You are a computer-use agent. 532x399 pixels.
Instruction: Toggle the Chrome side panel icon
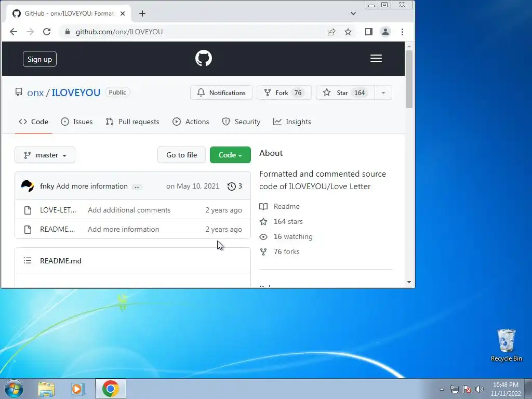(x=369, y=32)
